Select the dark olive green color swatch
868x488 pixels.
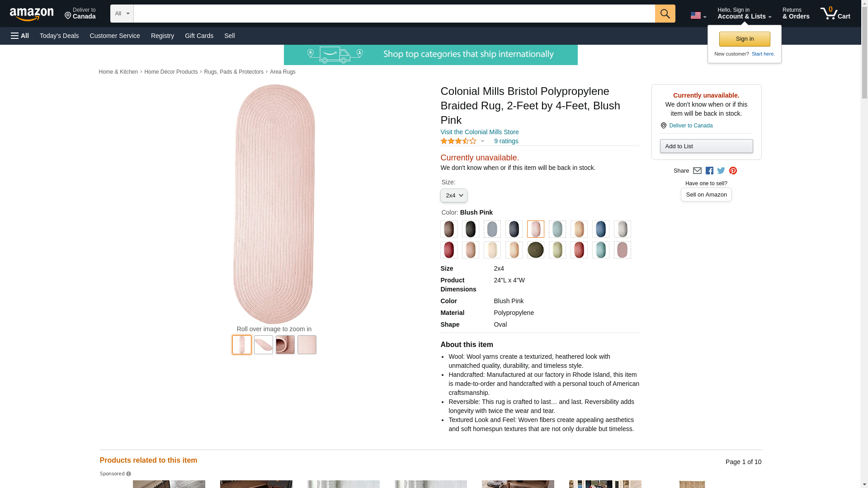[x=535, y=250]
